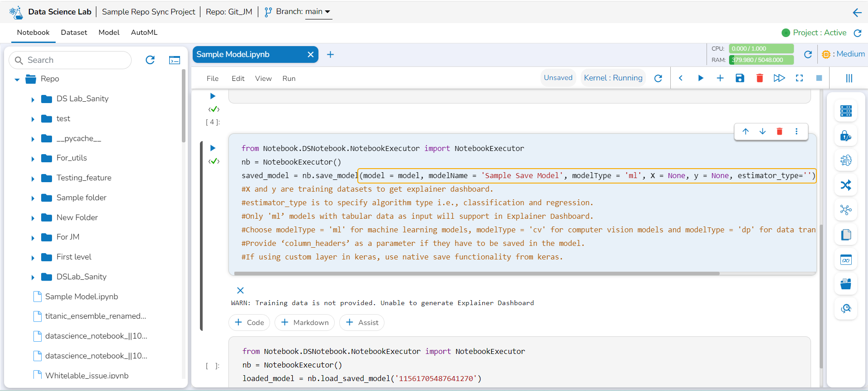This screenshot has height=391, width=868.
Task: Open the Run menu
Action: point(289,79)
